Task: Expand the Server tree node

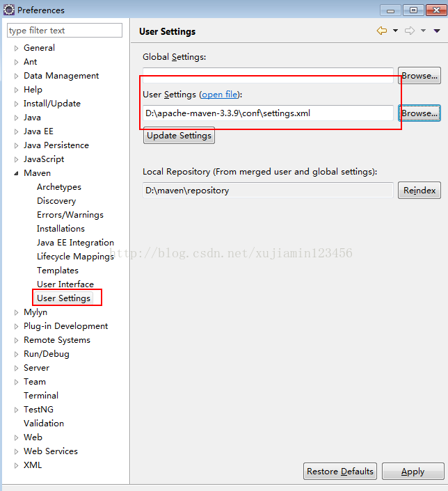Action: pyautogui.click(x=16, y=369)
